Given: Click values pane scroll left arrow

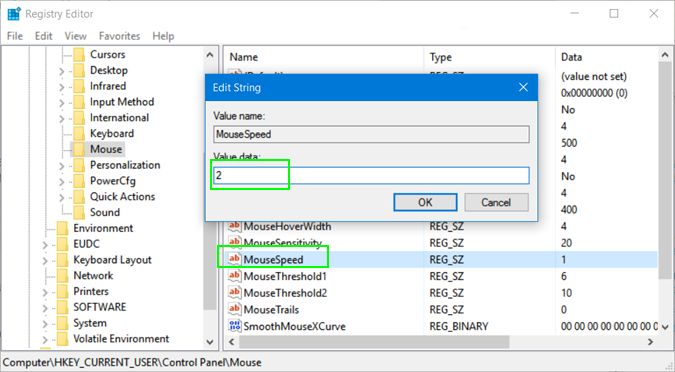Looking at the screenshot, I should pos(232,342).
